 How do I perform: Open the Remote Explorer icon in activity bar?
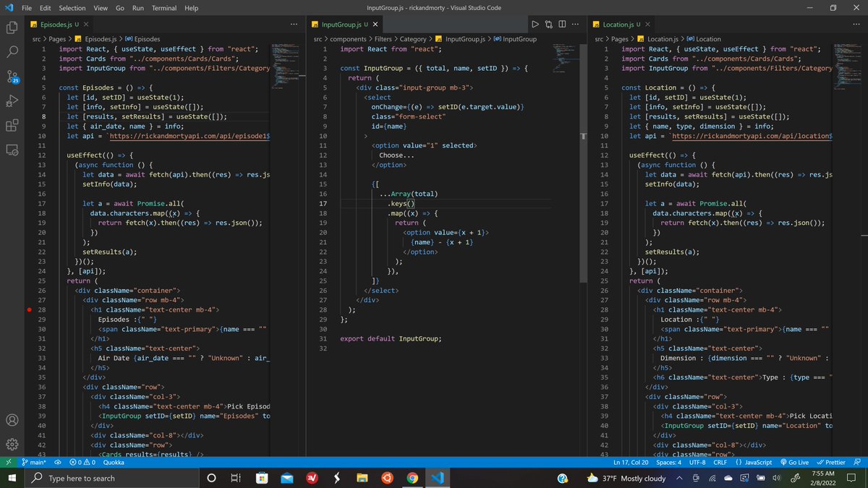click(12, 150)
